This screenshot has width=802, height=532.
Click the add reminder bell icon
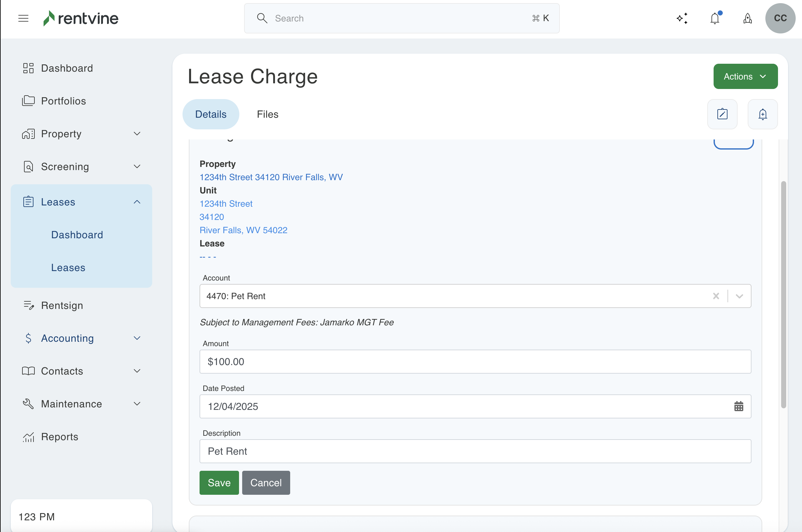pos(762,114)
